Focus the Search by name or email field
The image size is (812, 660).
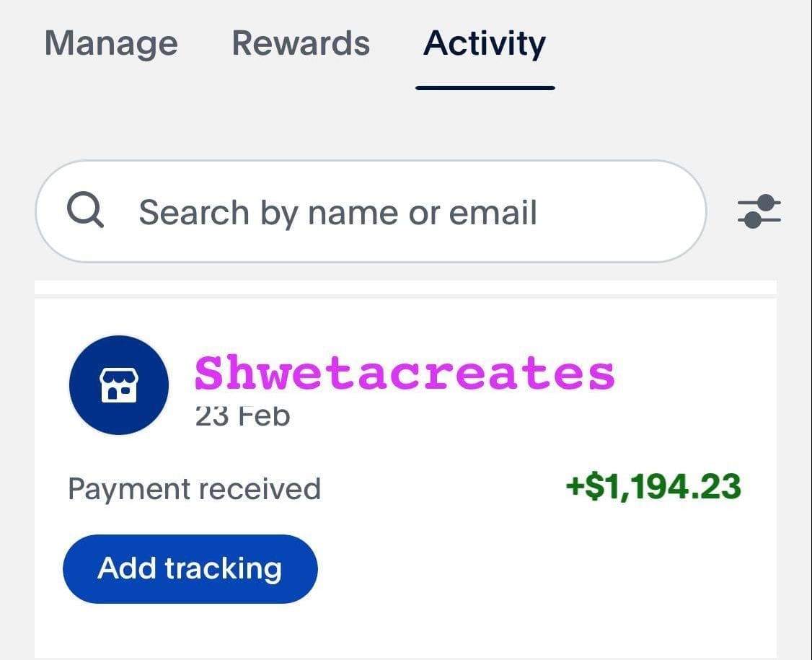coord(371,211)
